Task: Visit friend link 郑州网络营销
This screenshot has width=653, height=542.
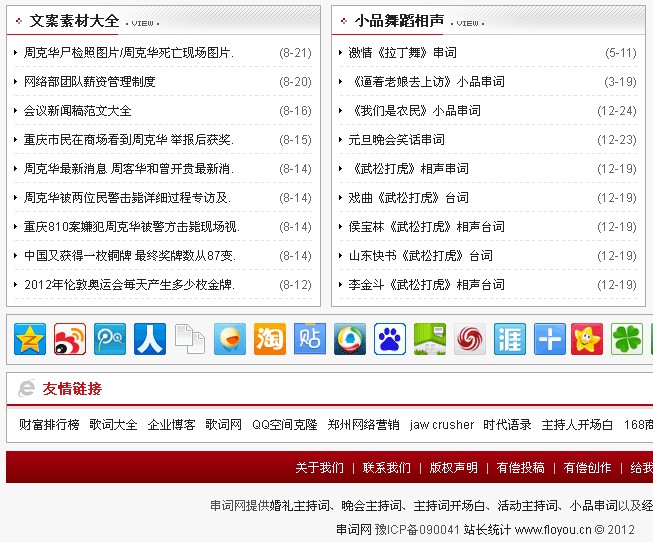Action: [x=364, y=425]
